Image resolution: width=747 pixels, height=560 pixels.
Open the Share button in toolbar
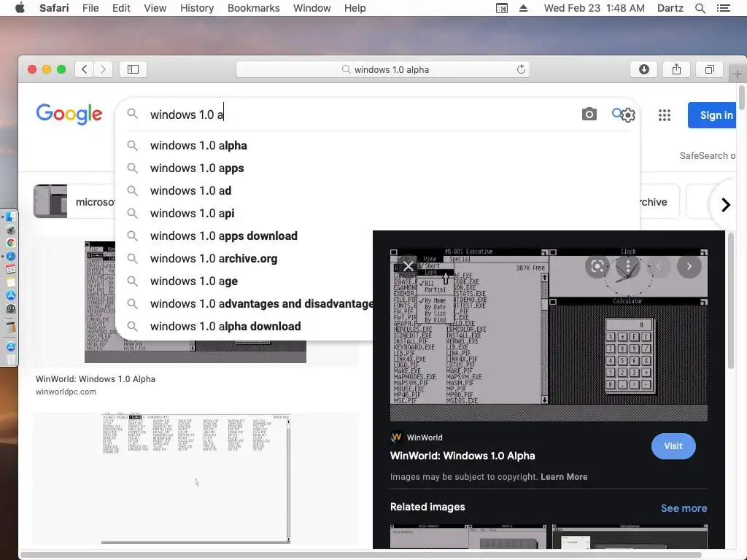tap(676, 69)
